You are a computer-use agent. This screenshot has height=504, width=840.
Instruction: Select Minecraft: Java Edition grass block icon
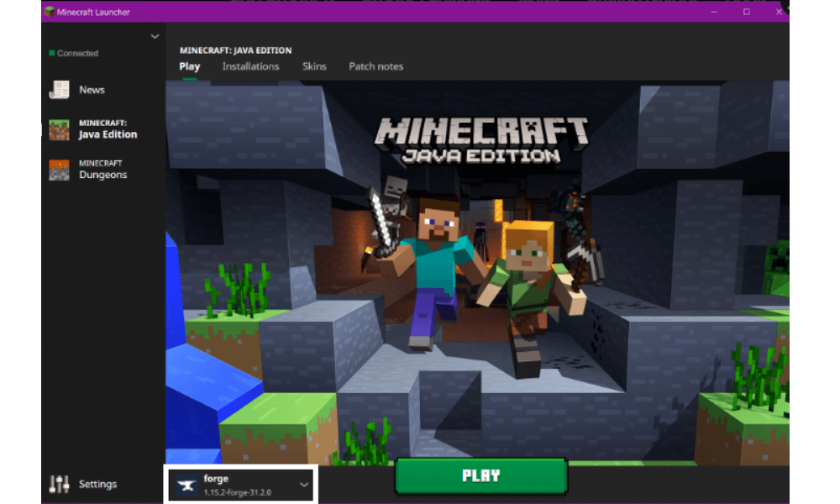(59, 129)
